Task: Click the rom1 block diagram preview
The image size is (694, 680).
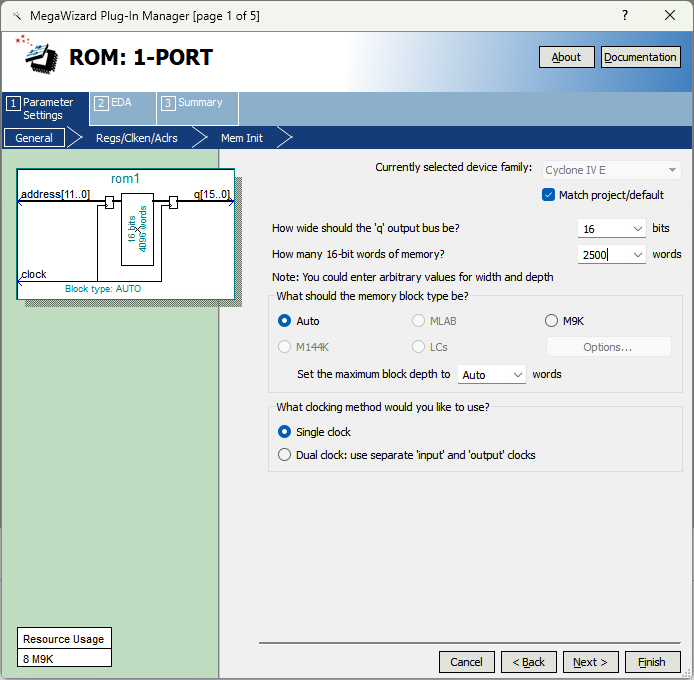Action: click(126, 234)
